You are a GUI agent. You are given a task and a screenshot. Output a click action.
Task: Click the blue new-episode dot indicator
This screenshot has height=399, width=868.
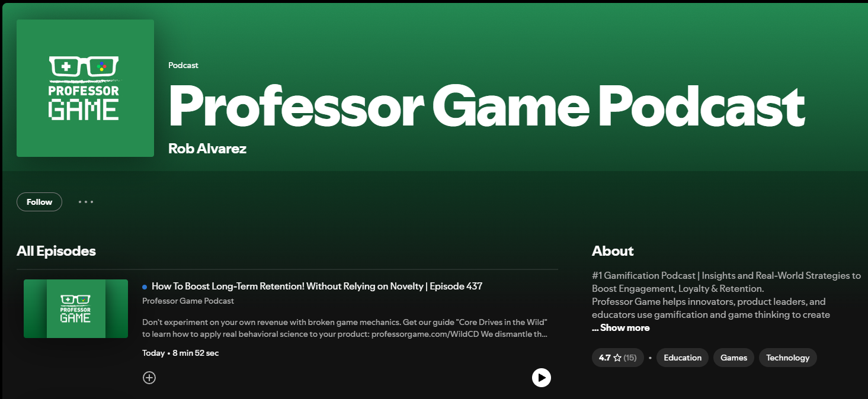point(145,287)
